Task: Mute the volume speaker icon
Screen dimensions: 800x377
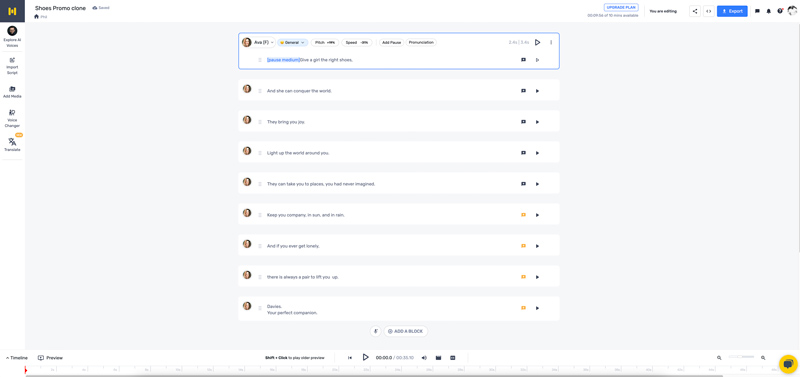Action: (424, 358)
